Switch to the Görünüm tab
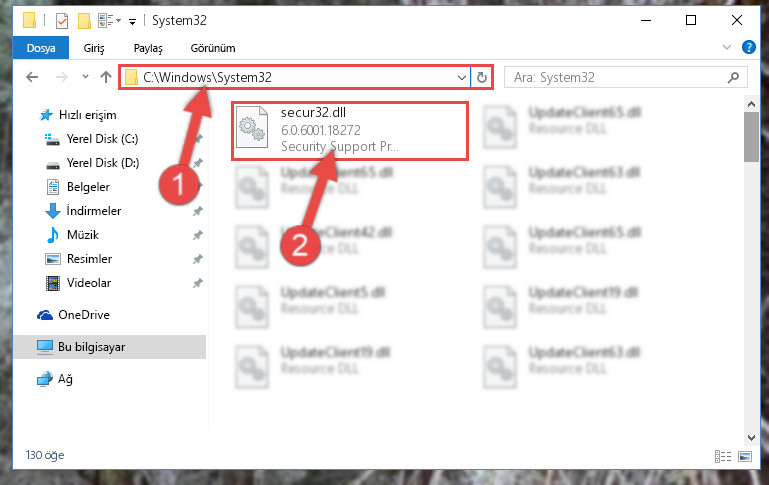 213,48
